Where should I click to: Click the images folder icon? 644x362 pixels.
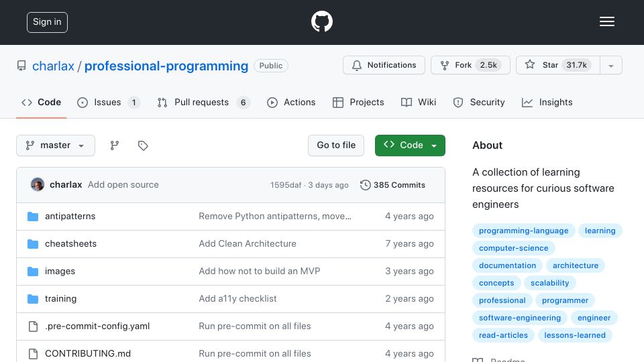[x=33, y=271]
